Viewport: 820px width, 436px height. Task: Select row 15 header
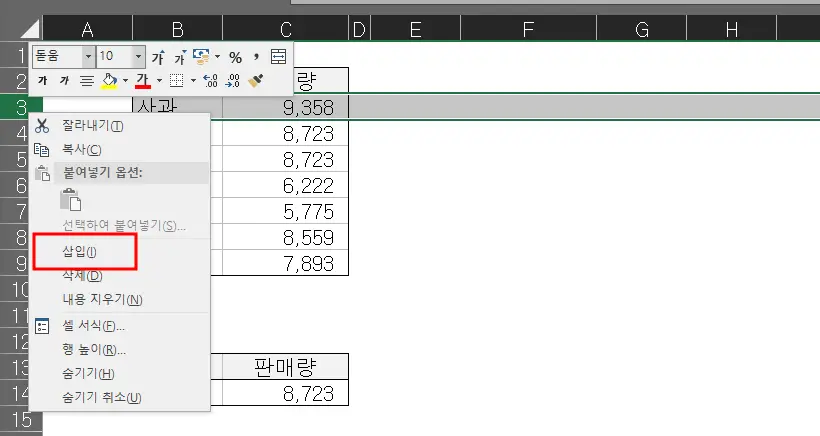click(x=21, y=419)
